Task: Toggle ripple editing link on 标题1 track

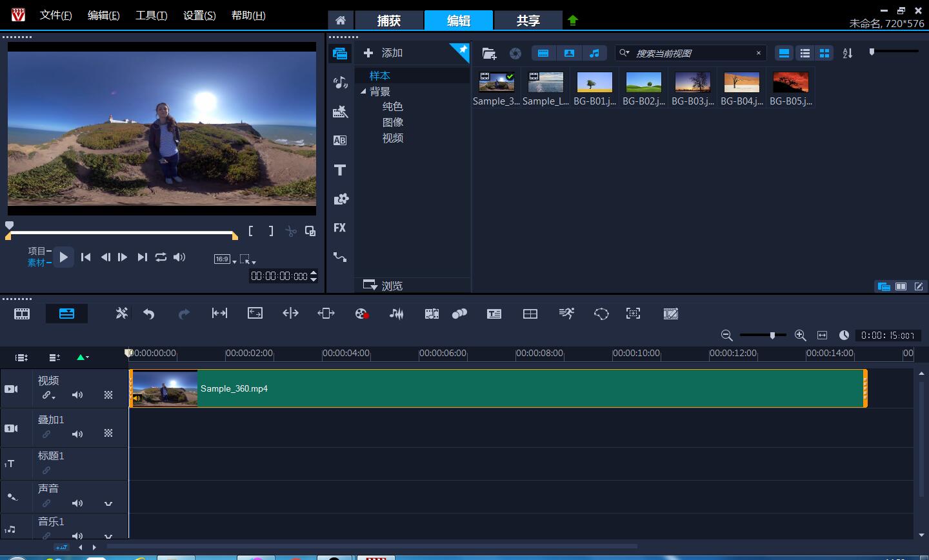Action: (x=46, y=470)
